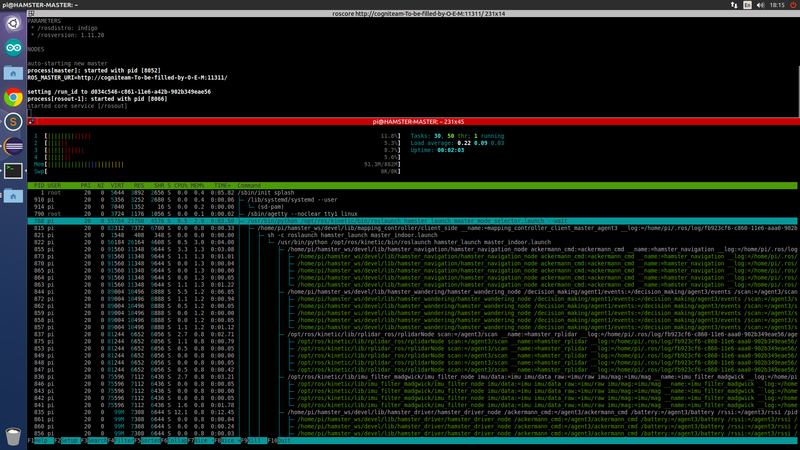Click F10 Quit in htop footer
Image resolution: width=800 pixels, height=450 pixels.
[280, 440]
